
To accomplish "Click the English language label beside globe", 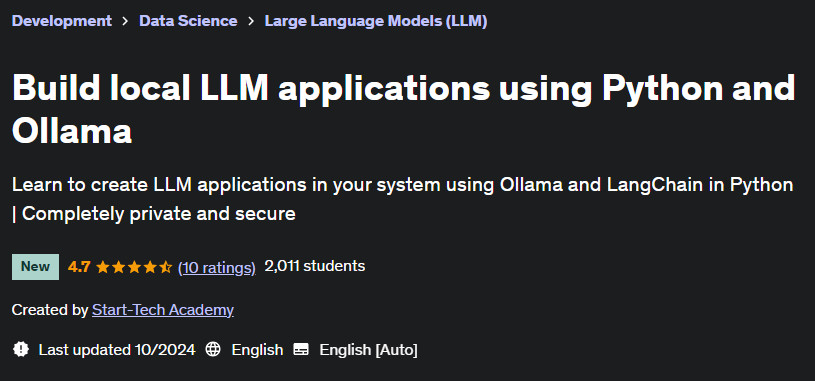I will point(257,349).
